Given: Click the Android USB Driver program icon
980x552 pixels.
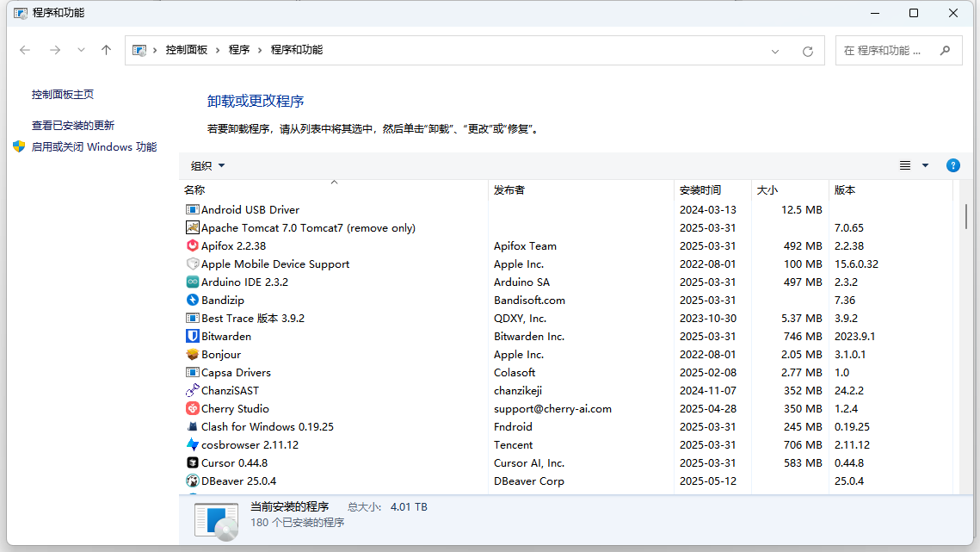Looking at the screenshot, I should click(x=193, y=209).
